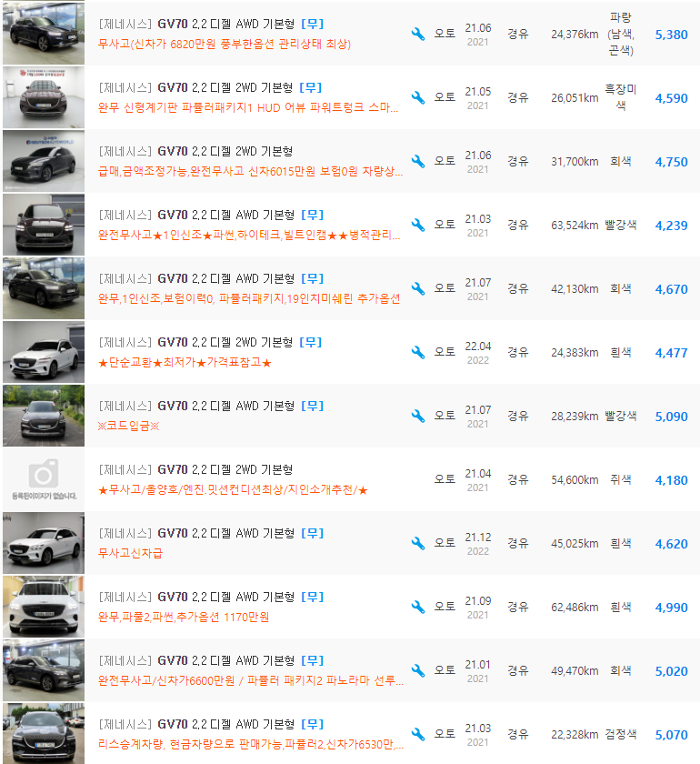700x764 pixels.
Task: Open thumbnail of the 5,070 priced GV70
Action: (44, 734)
